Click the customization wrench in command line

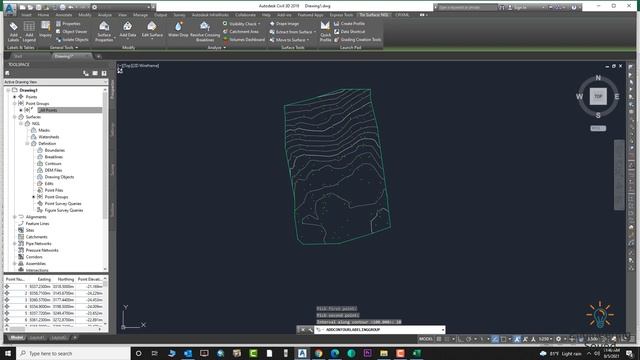pos(311,329)
